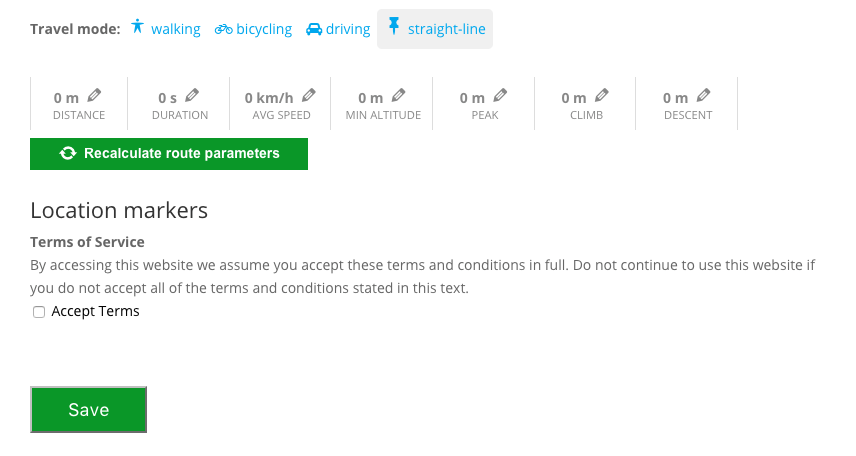Switch to bicycling travel mode
The height and width of the screenshot is (456, 856).
264,29
